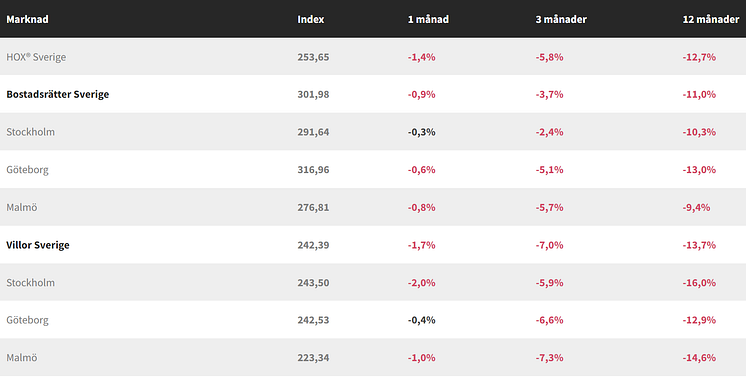Image resolution: width=746 pixels, height=377 pixels.
Task: Click the Marknad column header
Action: (x=27, y=20)
